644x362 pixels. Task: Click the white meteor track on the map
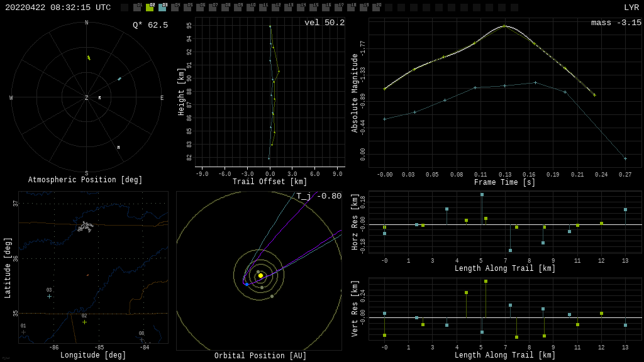point(85,226)
